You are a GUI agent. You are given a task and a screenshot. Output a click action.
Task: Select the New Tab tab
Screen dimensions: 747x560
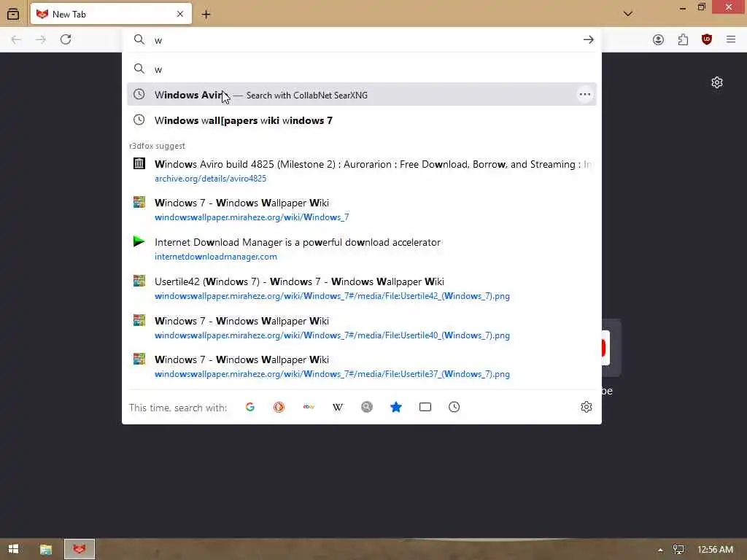pyautogui.click(x=111, y=14)
